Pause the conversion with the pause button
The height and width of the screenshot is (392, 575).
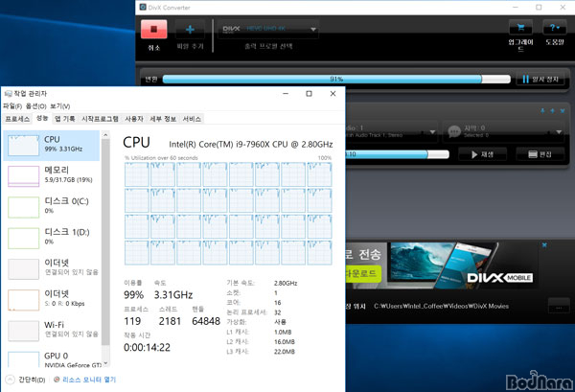pyautogui.click(x=540, y=79)
